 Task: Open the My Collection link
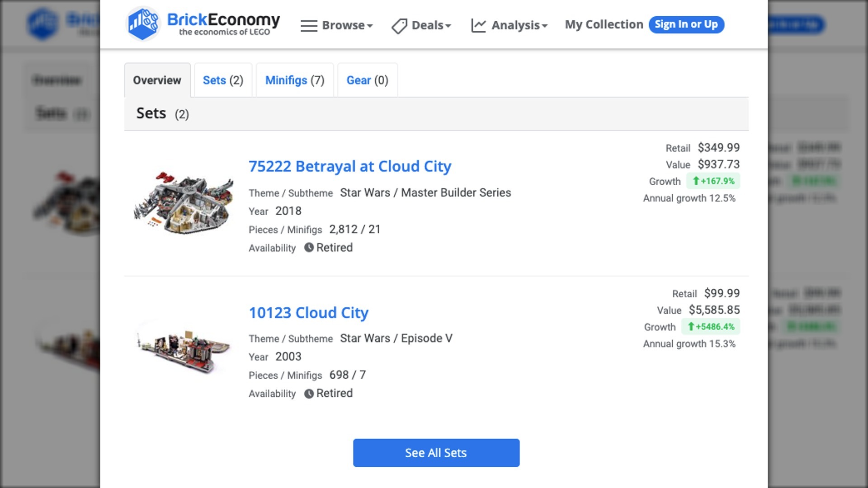pyautogui.click(x=604, y=24)
